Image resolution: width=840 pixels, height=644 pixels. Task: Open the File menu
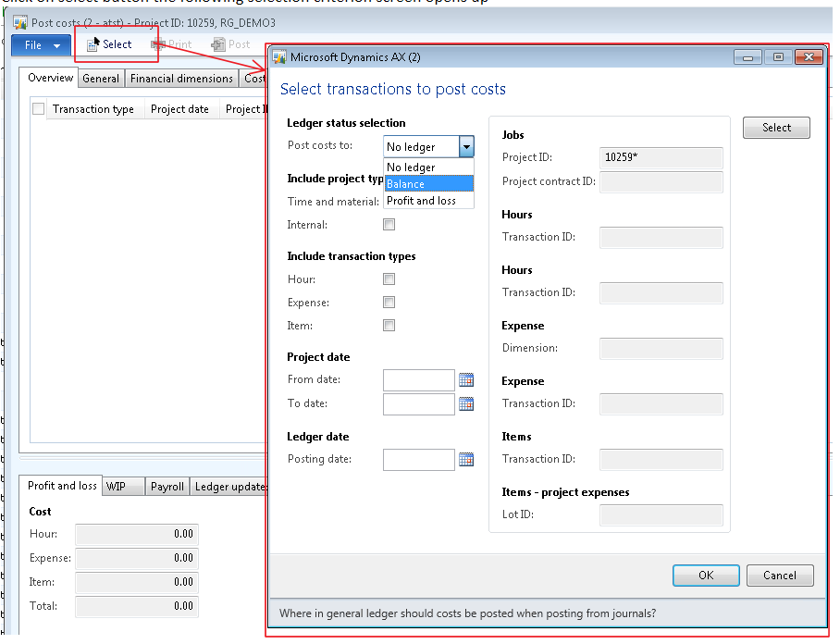[x=41, y=45]
